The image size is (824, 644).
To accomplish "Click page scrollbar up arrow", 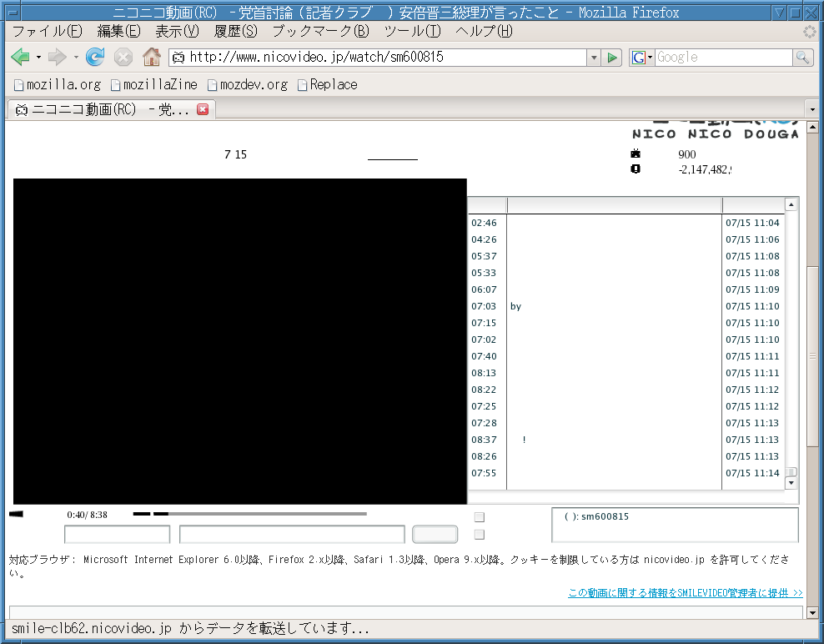I will tap(812, 127).
